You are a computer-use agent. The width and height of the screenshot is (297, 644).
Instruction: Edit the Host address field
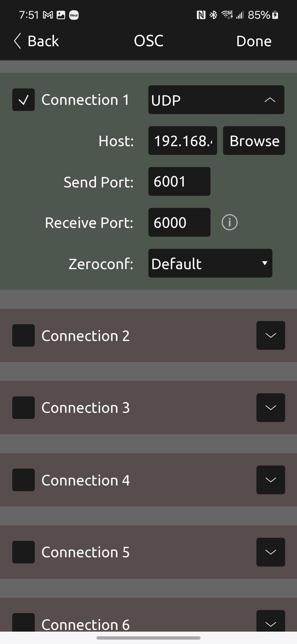pyautogui.click(x=183, y=141)
